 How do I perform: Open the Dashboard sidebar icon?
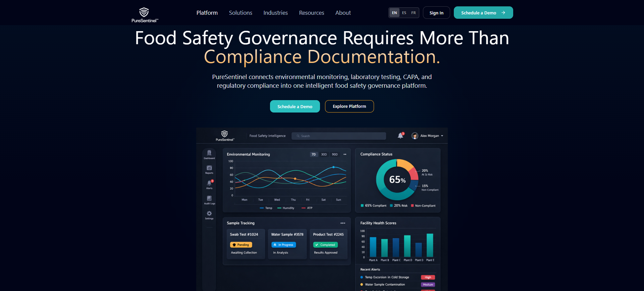tap(209, 153)
